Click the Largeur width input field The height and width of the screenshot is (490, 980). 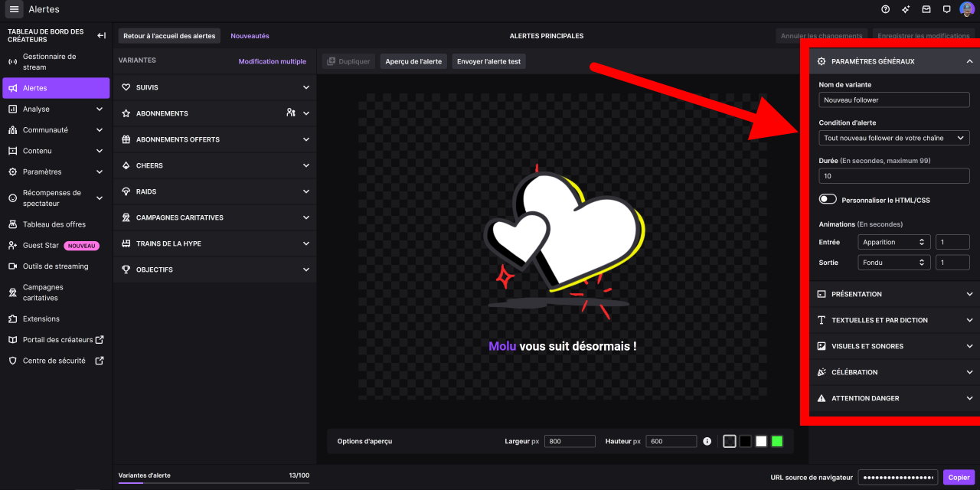[x=570, y=441]
